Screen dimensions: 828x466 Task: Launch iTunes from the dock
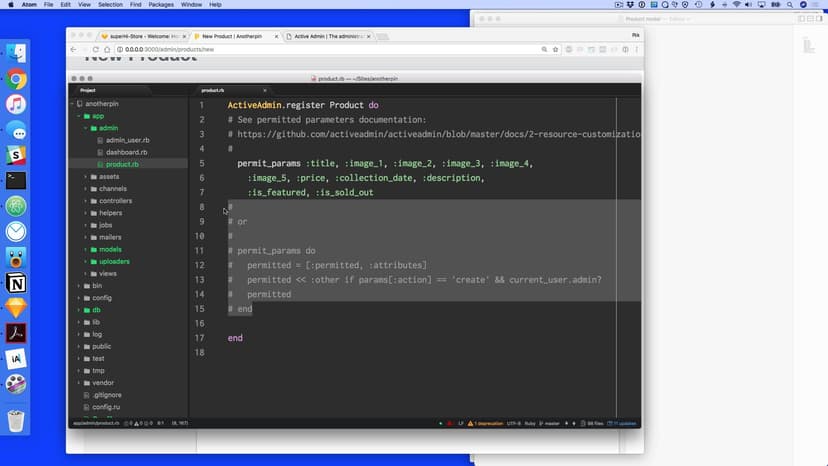point(16,105)
